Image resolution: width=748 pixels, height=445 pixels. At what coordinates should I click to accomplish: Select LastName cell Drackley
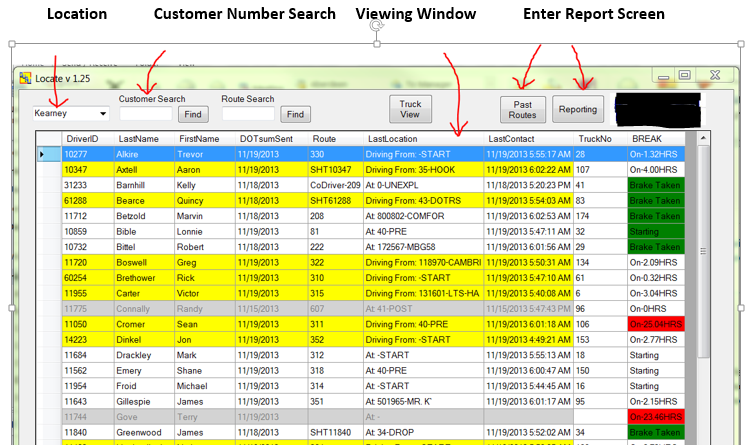[145, 355]
